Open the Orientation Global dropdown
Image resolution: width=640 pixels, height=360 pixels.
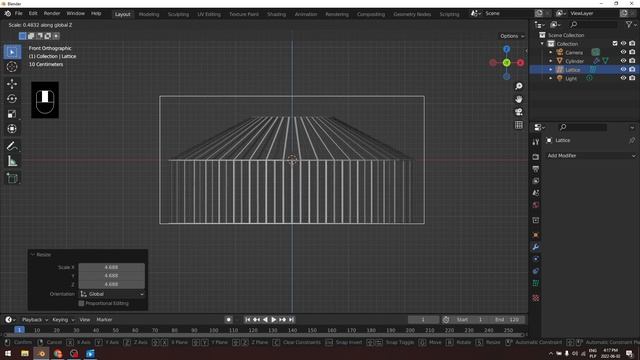point(112,294)
